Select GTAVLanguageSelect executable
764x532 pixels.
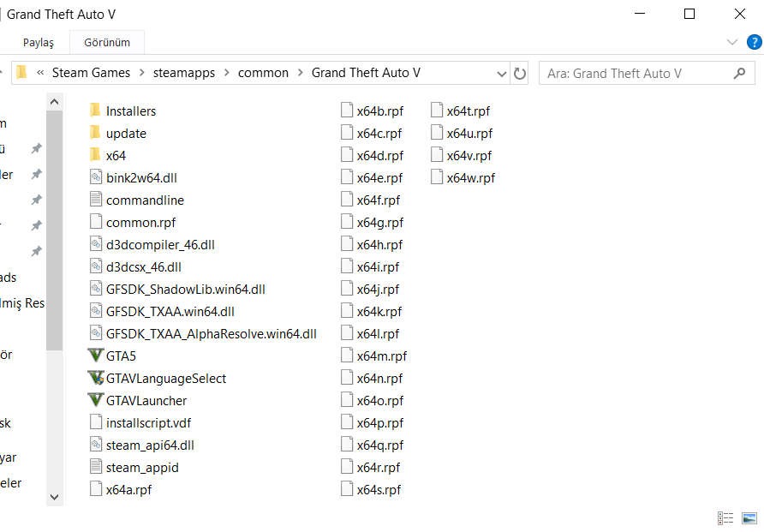click(164, 378)
